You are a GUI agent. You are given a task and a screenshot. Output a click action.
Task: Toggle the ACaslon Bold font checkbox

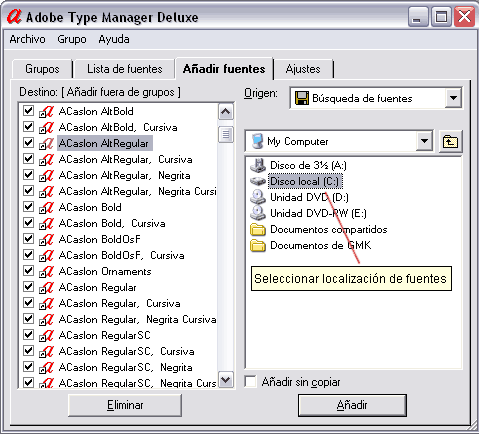pyautogui.click(x=29, y=206)
